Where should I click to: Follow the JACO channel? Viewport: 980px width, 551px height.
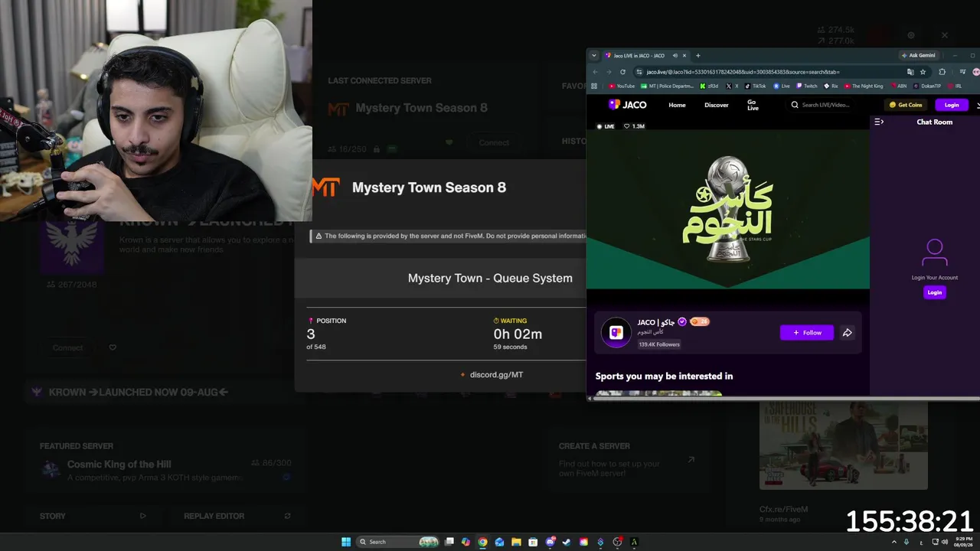tap(807, 333)
